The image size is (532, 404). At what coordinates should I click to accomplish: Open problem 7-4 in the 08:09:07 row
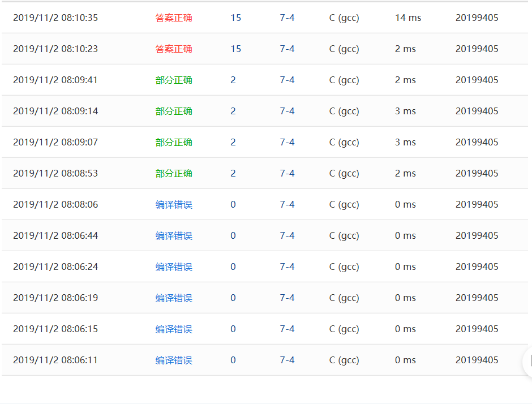click(287, 142)
